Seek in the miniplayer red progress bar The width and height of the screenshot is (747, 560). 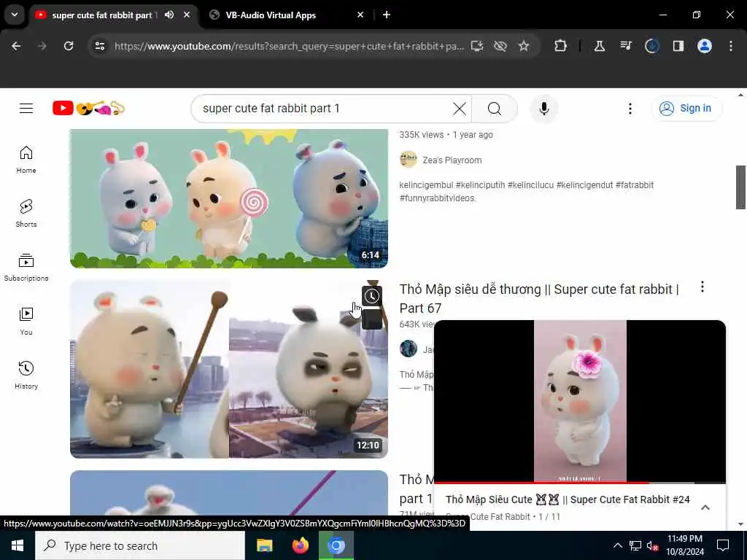[580, 483]
